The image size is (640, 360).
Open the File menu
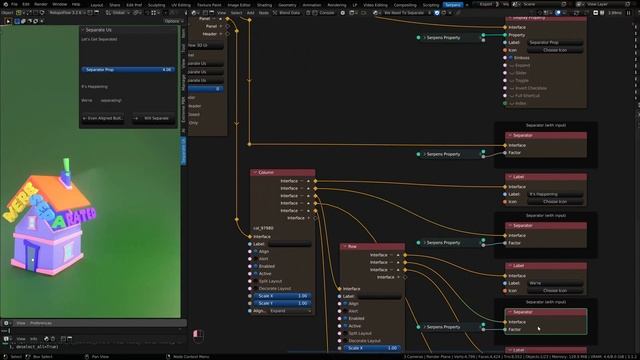[x=14, y=4]
